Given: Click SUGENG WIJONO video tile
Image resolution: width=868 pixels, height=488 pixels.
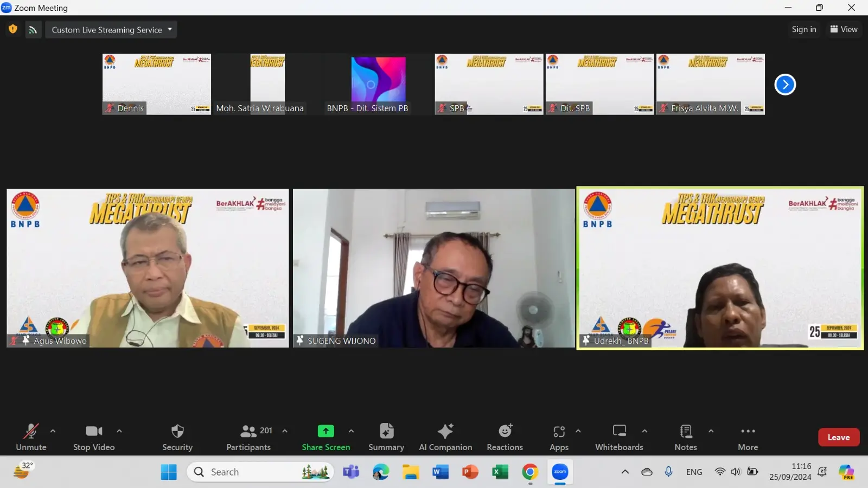Looking at the screenshot, I should pos(433,268).
